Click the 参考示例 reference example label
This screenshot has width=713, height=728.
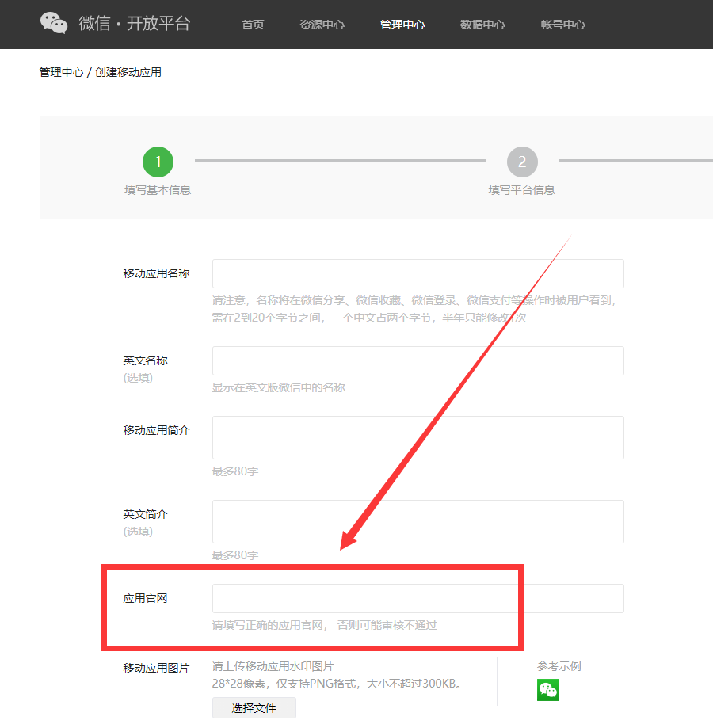[x=559, y=666]
